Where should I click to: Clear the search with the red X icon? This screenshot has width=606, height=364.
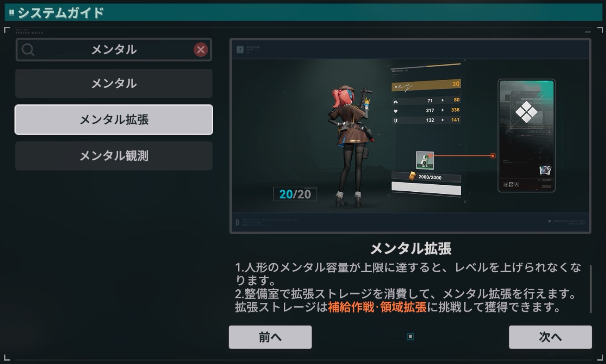coord(201,49)
